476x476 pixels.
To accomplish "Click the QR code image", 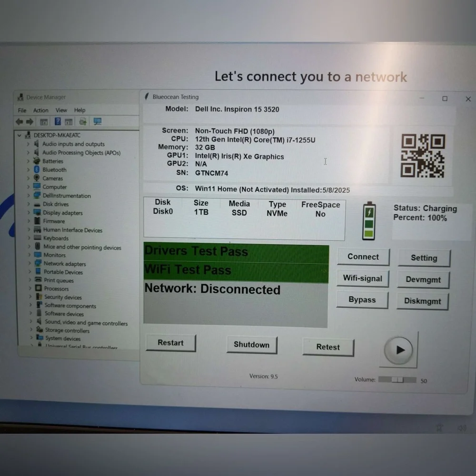I will point(423,156).
